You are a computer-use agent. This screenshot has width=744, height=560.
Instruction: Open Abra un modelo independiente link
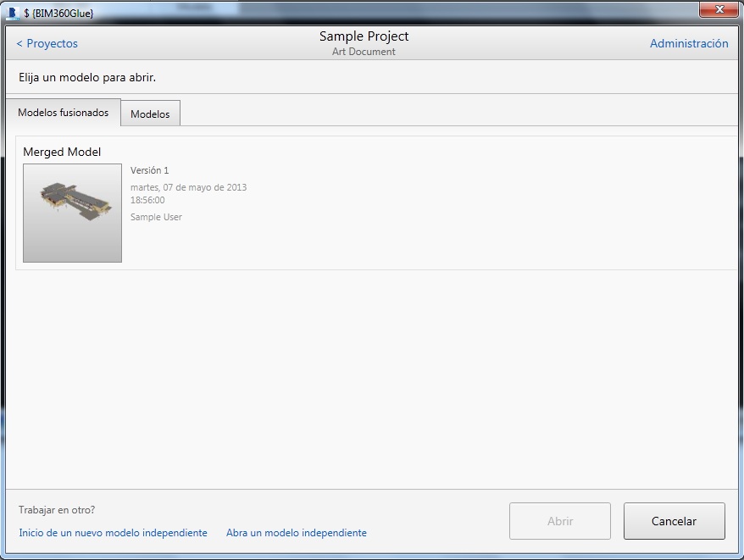pos(296,533)
